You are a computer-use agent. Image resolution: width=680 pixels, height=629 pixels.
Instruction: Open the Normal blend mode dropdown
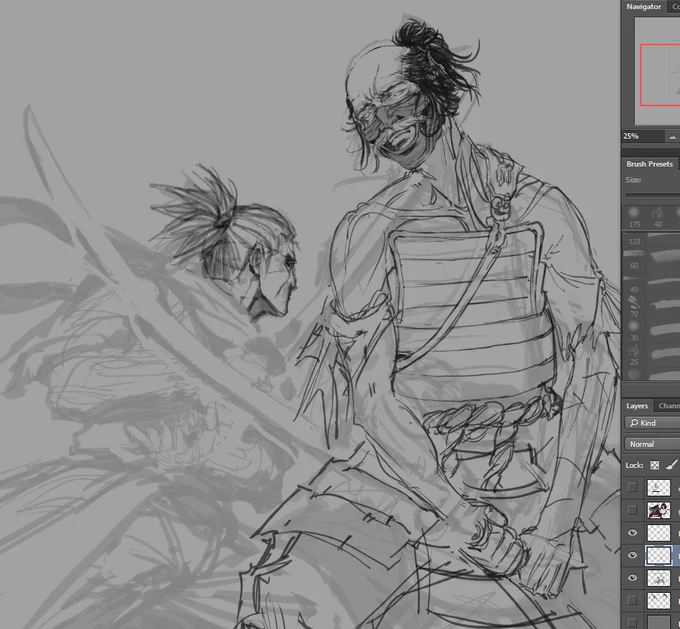[652, 444]
